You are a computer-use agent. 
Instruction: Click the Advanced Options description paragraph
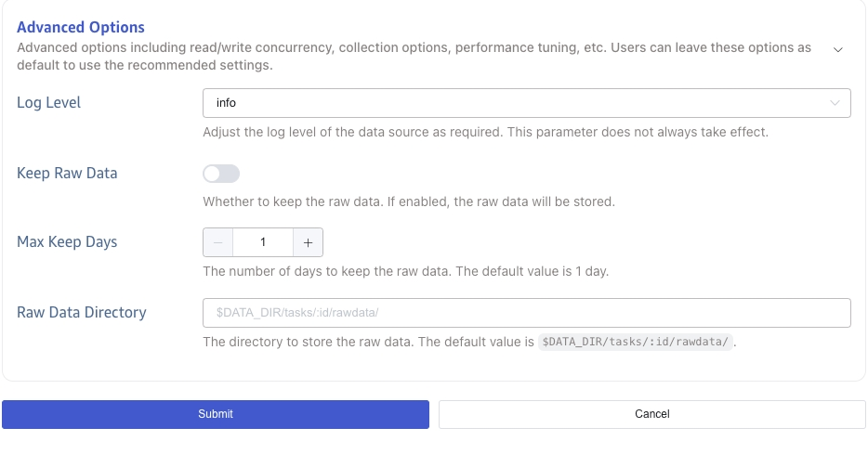click(414, 57)
